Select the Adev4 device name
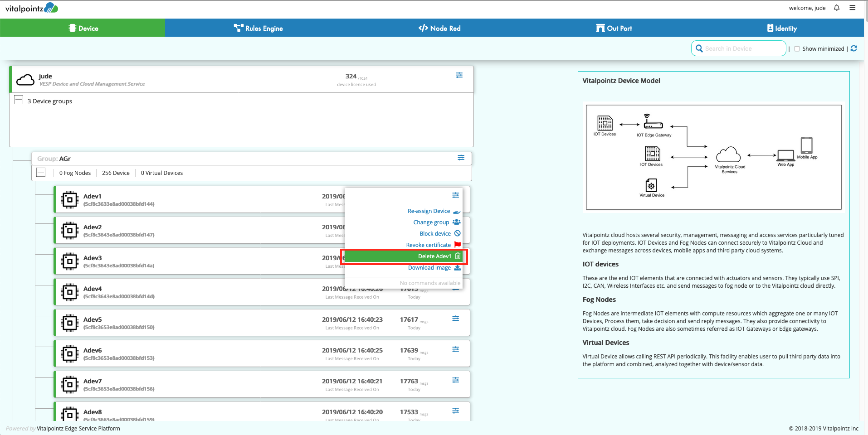 pos(93,289)
